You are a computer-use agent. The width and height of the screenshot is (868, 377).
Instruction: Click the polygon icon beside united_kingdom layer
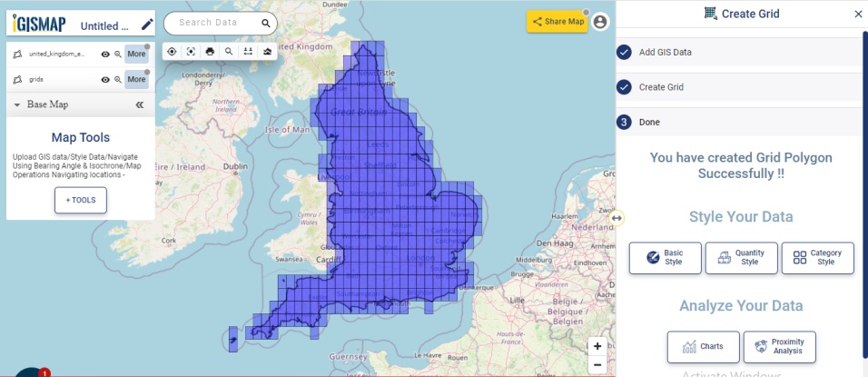(x=17, y=55)
